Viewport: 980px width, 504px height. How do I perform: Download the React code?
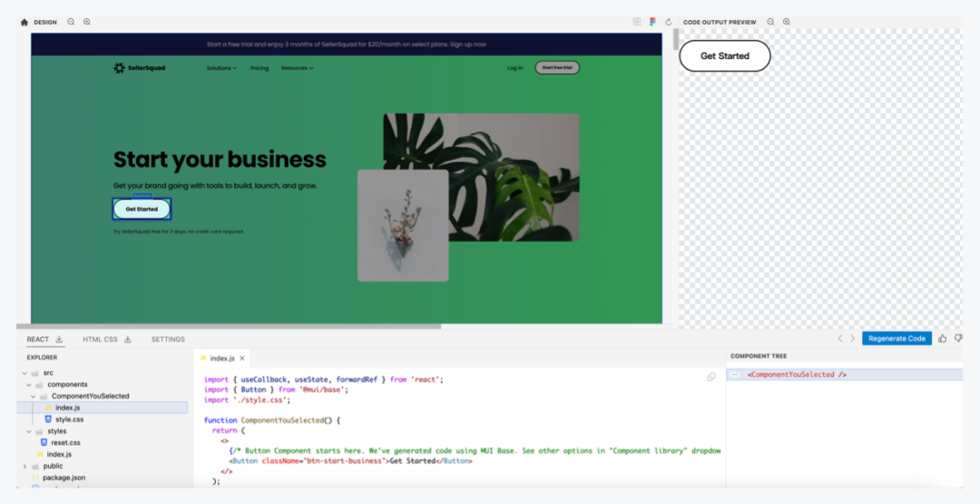59,339
